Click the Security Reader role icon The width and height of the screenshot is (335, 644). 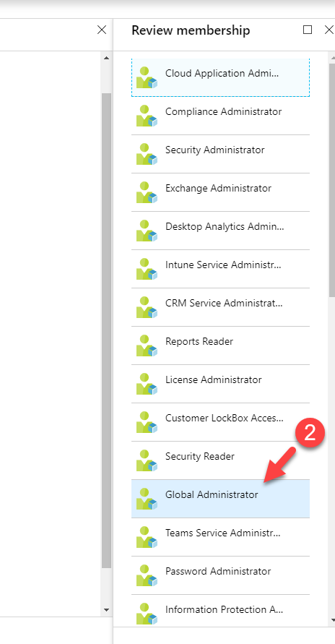147,460
